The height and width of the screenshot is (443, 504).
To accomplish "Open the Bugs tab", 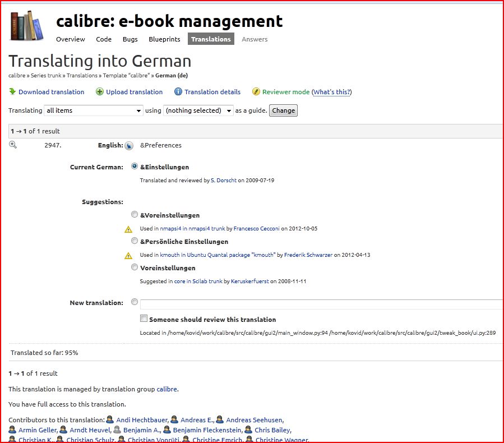I will point(130,39).
